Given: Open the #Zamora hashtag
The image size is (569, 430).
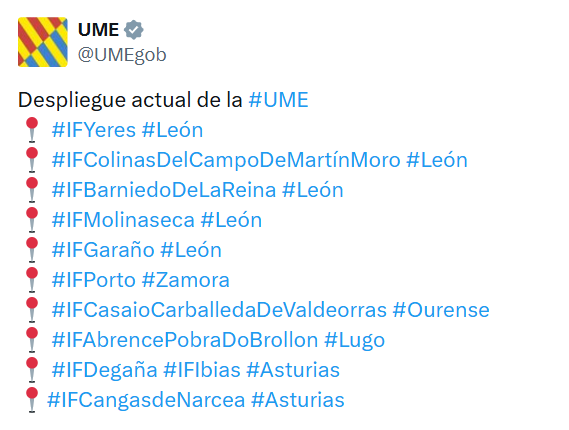Looking at the screenshot, I should (x=186, y=280).
